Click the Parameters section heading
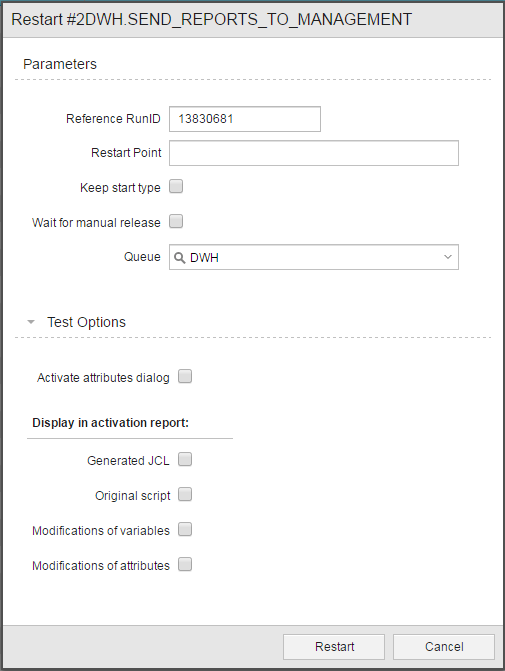 click(60, 64)
